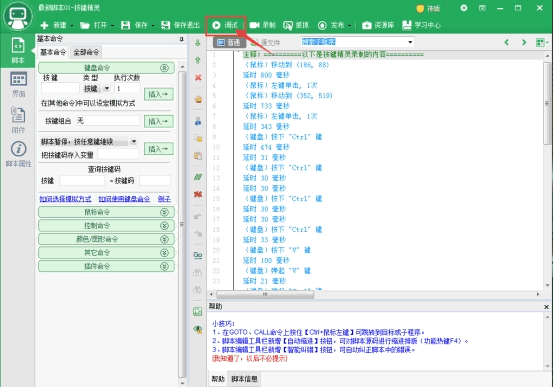
Task: Open the dropdown arrow next to 新建
Action: [72, 25]
